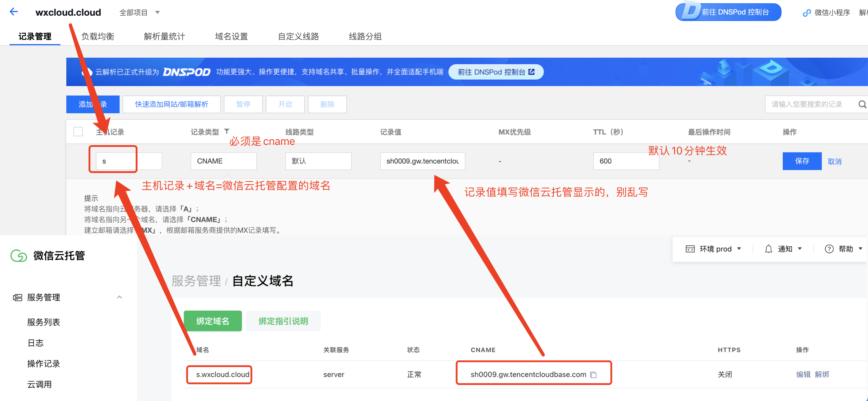Click the notification bell icon

click(768, 249)
